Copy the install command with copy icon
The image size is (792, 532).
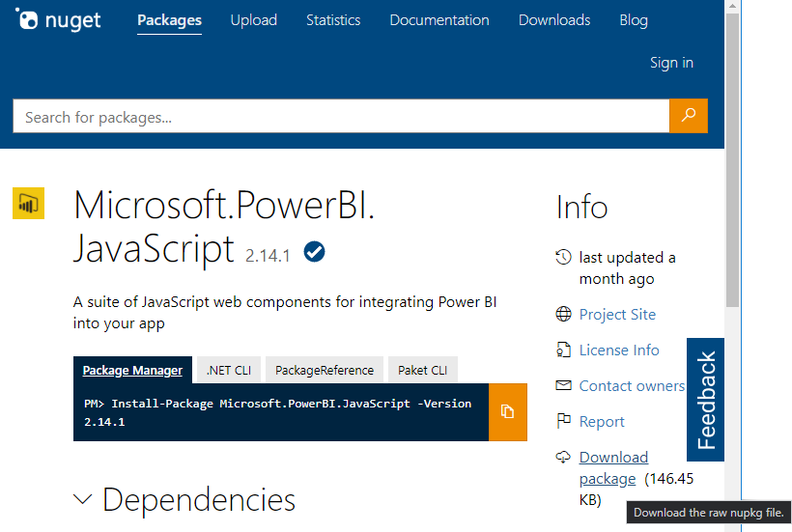tap(507, 412)
